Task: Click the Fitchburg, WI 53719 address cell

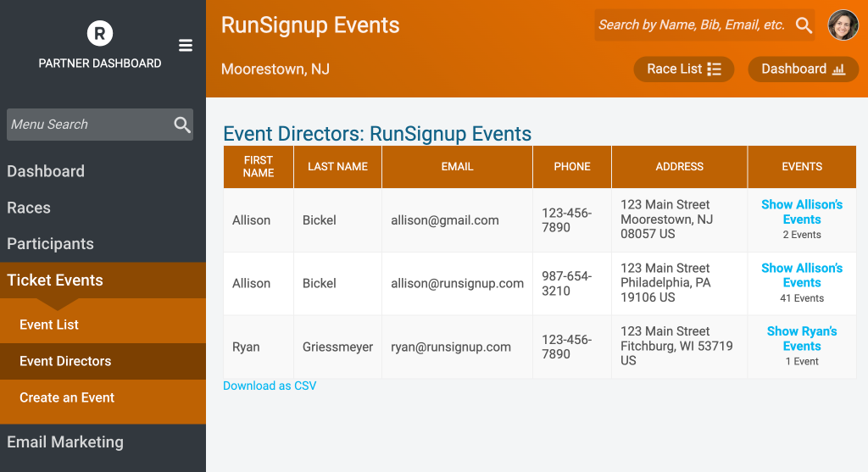Action: point(679,347)
